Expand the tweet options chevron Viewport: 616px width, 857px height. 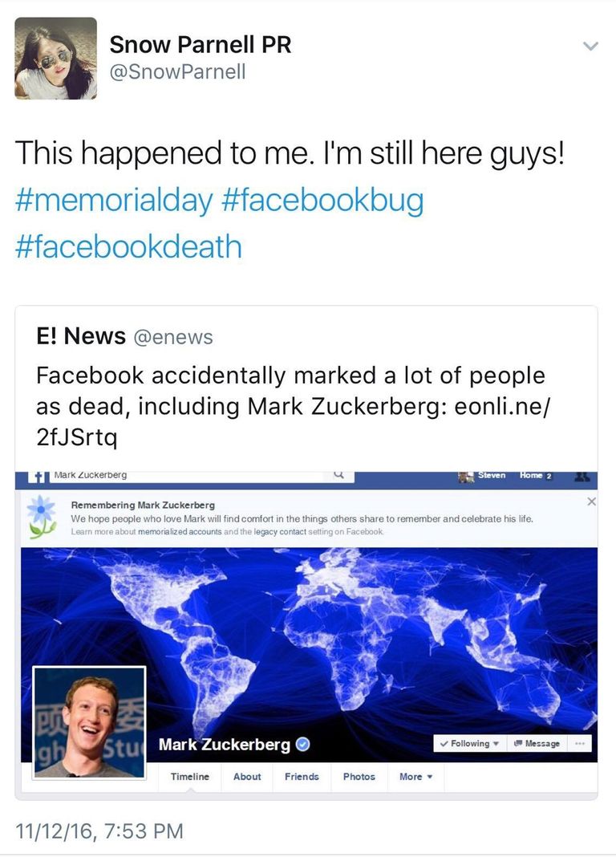tap(590, 47)
